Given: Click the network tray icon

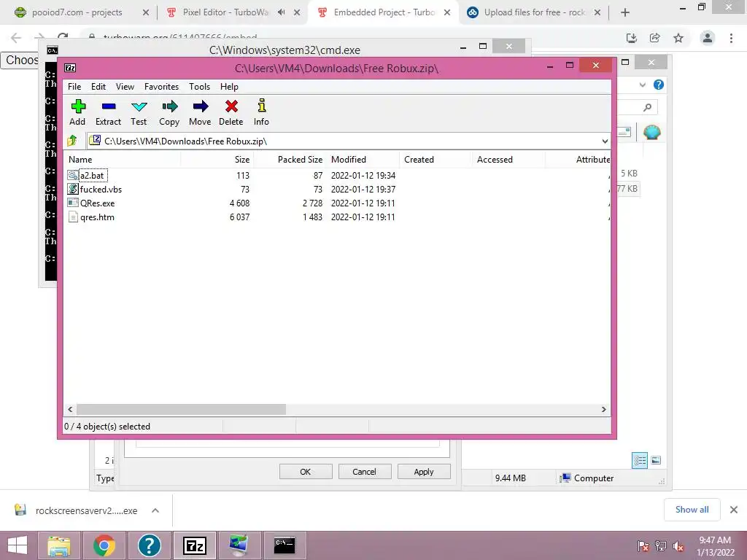Looking at the screenshot, I should tap(661, 546).
